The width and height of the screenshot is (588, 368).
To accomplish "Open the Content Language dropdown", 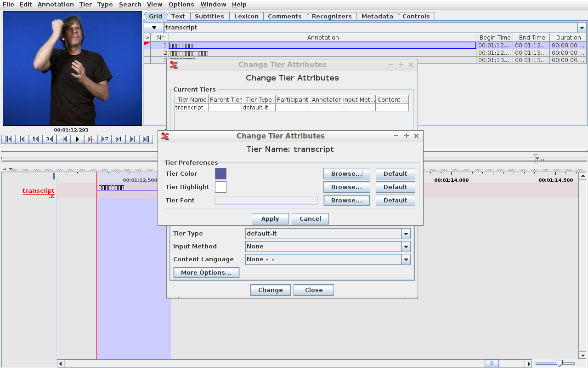I will pyautogui.click(x=406, y=259).
